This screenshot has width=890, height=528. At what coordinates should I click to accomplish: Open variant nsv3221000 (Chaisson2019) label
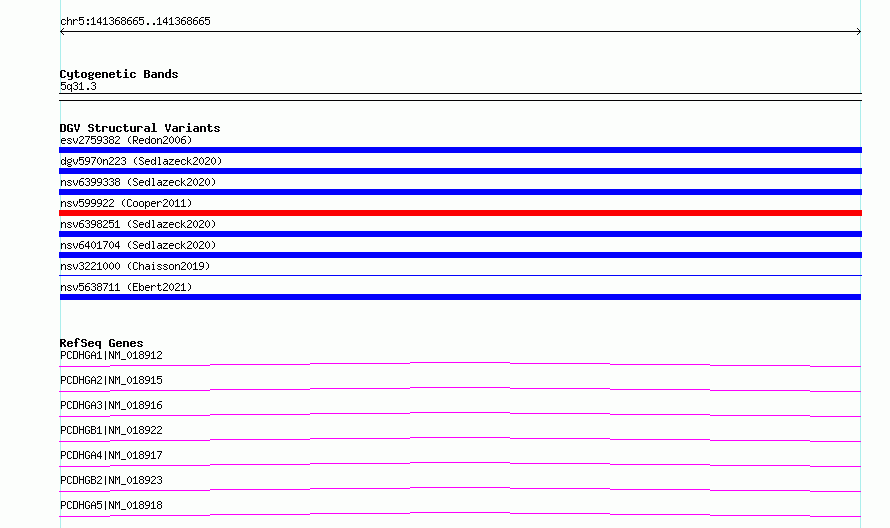(x=135, y=266)
